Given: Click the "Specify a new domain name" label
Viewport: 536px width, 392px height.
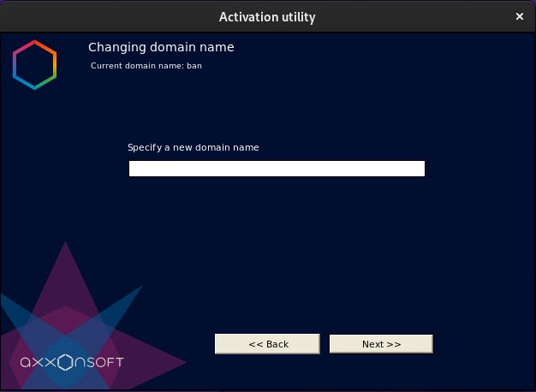Looking at the screenshot, I should coord(193,147).
